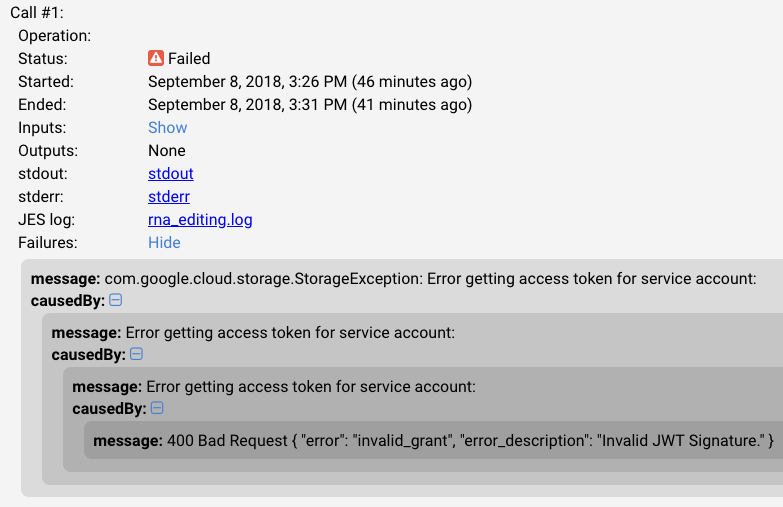
Task: Hide the Failures details
Action: pos(164,242)
